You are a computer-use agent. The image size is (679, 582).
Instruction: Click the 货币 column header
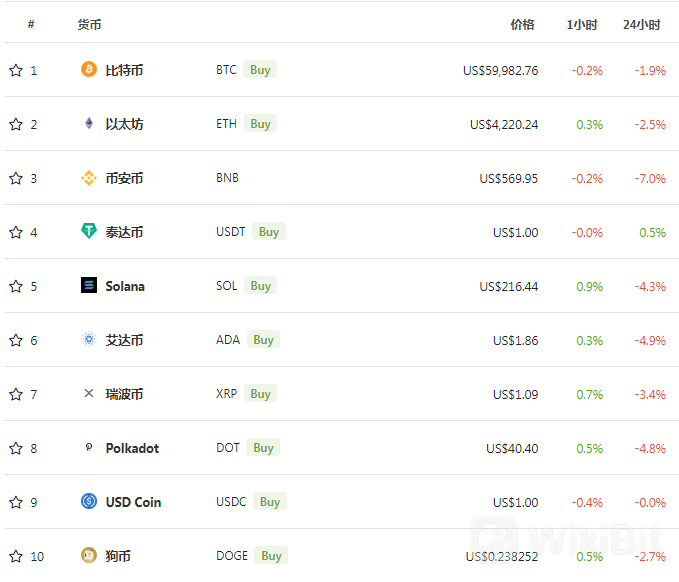pyautogui.click(x=89, y=25)
